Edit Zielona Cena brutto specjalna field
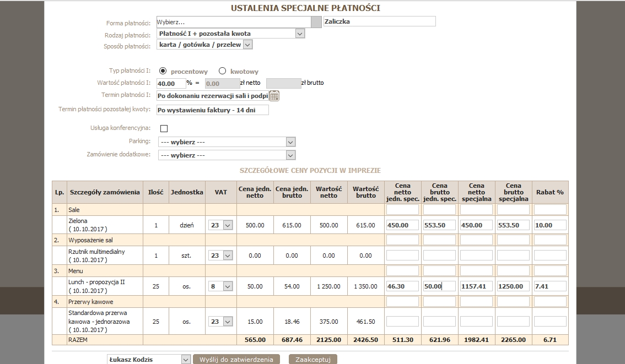Screen dimensions: 625x364 (x=514, y=225)
